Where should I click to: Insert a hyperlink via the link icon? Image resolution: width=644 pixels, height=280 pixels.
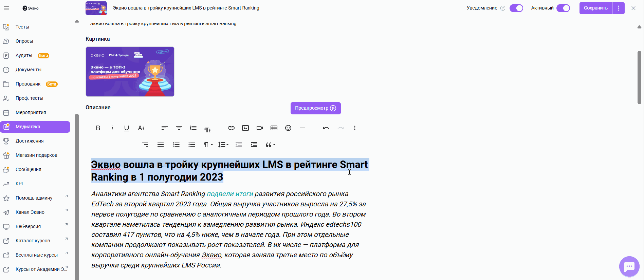[231, 128]
